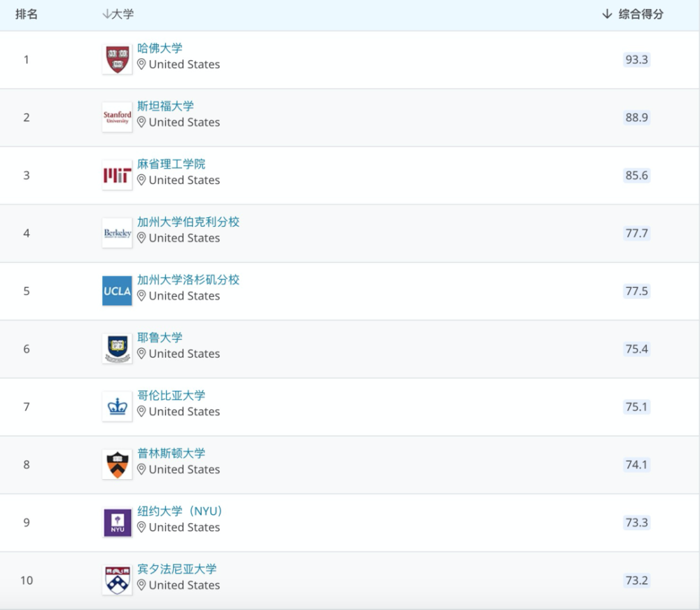This screenshot has height=610, width=700.
Task: Click location pin icon under 麻省理工学院
Action: pos(141,181)
